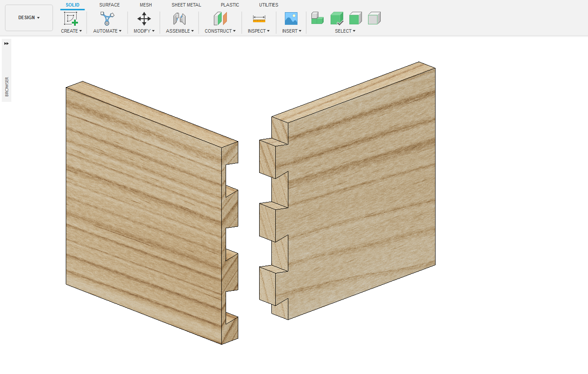588x374 pixels.
Task: Open the INSPECT menu
Action: coord(258,31)
